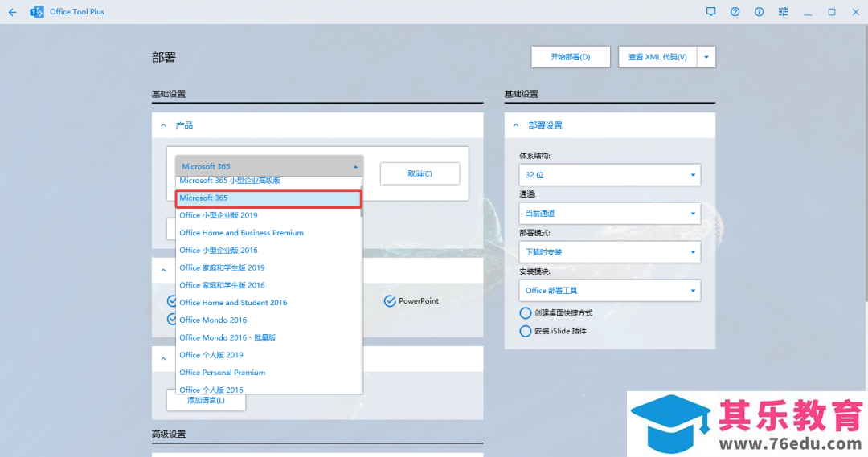Select Office 家庭和学生版 2019
This screenshot has width=868, height=457.
[x=269, y=267]
